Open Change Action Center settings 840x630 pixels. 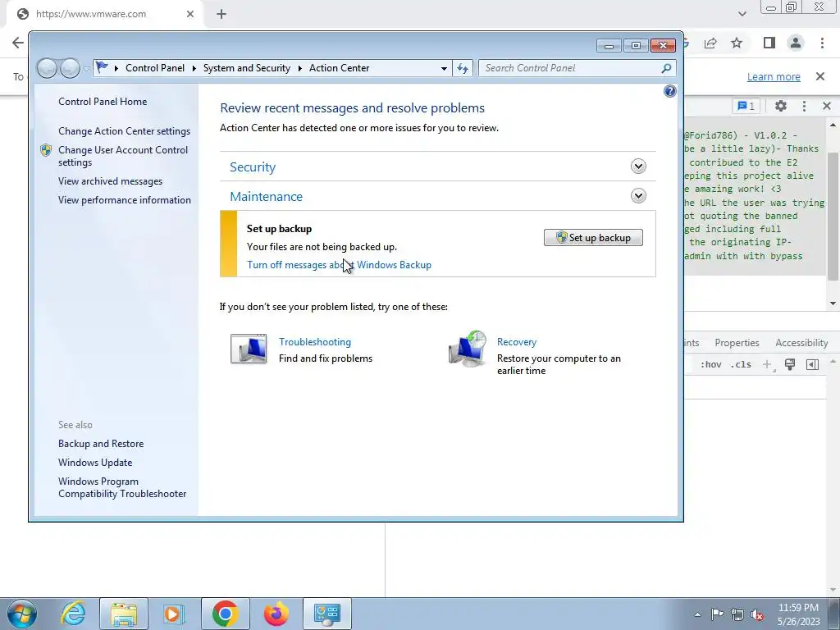click(x=125, y=130)
